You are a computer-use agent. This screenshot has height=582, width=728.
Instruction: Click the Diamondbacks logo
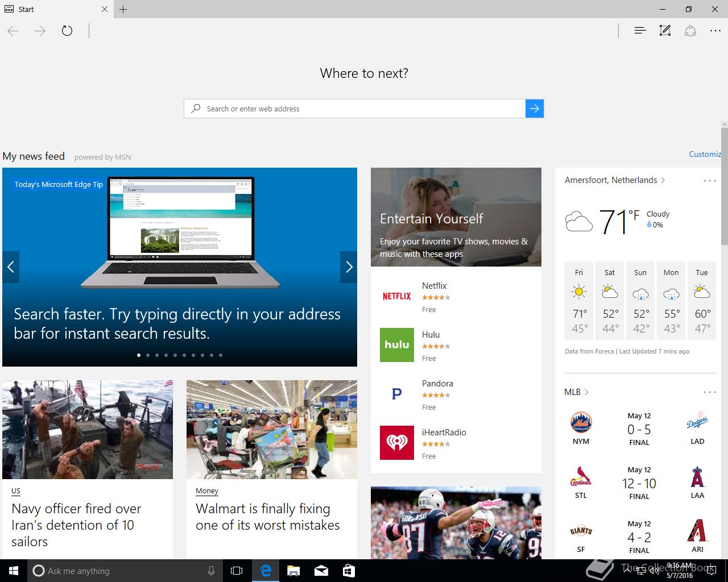click(697, 531)
